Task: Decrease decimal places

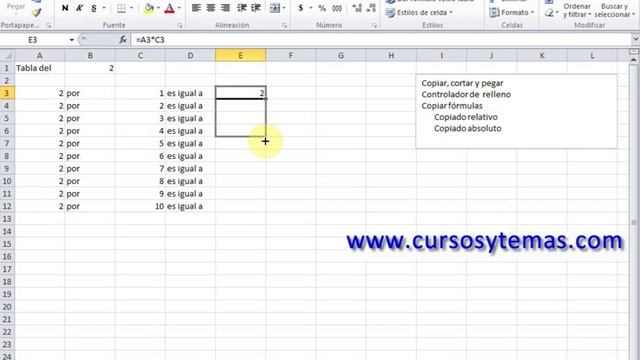Action: click(x=371, y=8)
